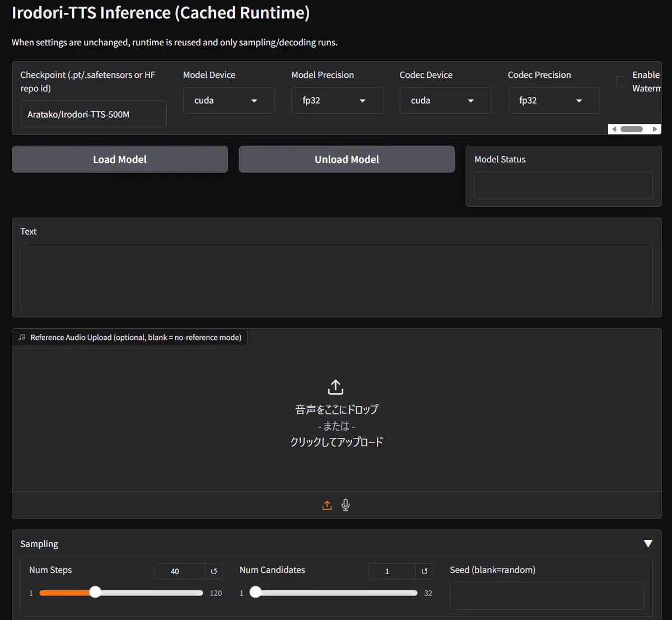672x620 pixels.
Task: Reset Num Candidates with its reset icon
Action: click(x=424, y=571)
